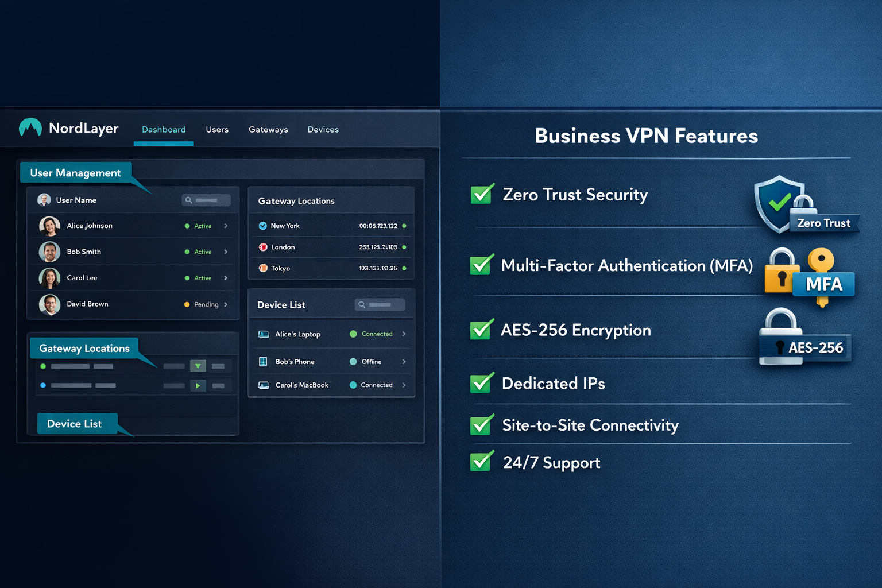Click the Tokyo gateway flag icon
Viewport: 882px width, 588px height.
pyautogui.click(x=263, y=268)
